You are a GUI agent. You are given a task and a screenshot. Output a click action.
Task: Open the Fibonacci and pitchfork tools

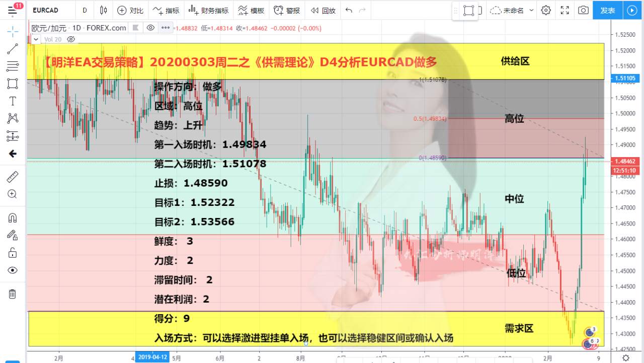click(13, 66)
